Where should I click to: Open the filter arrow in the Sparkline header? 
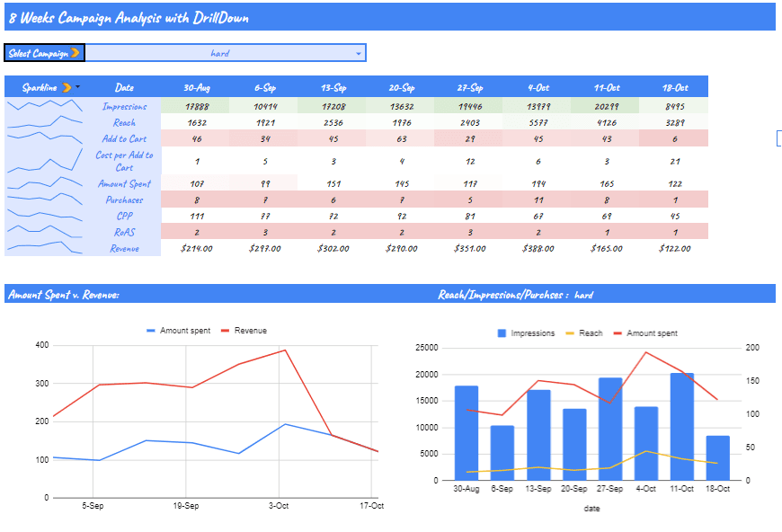(77, 87)
